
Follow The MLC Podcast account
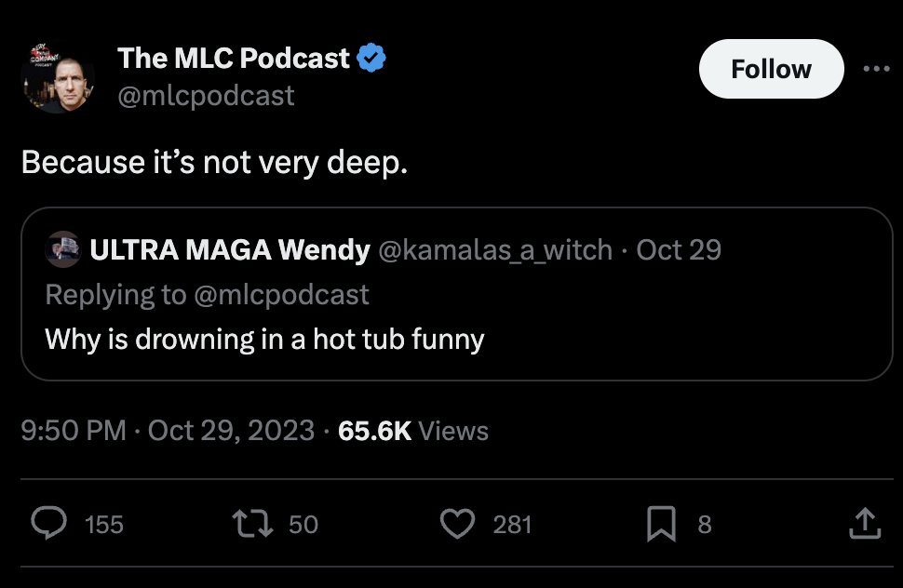[771, 69]
